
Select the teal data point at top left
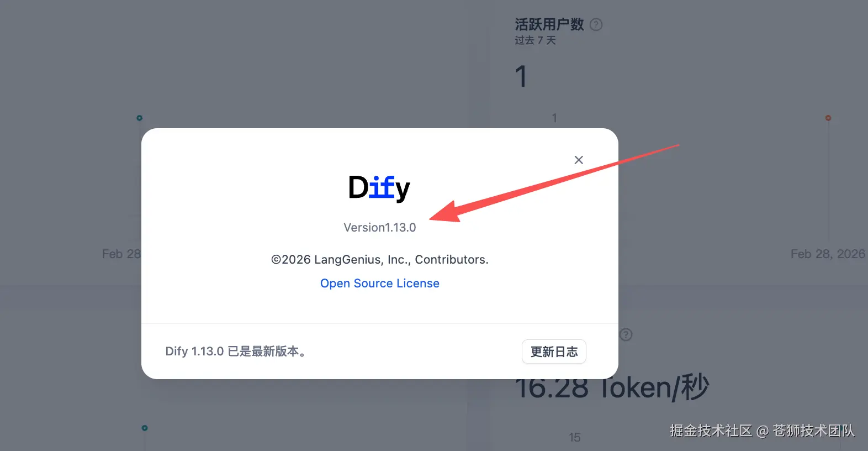click(140, 118)
